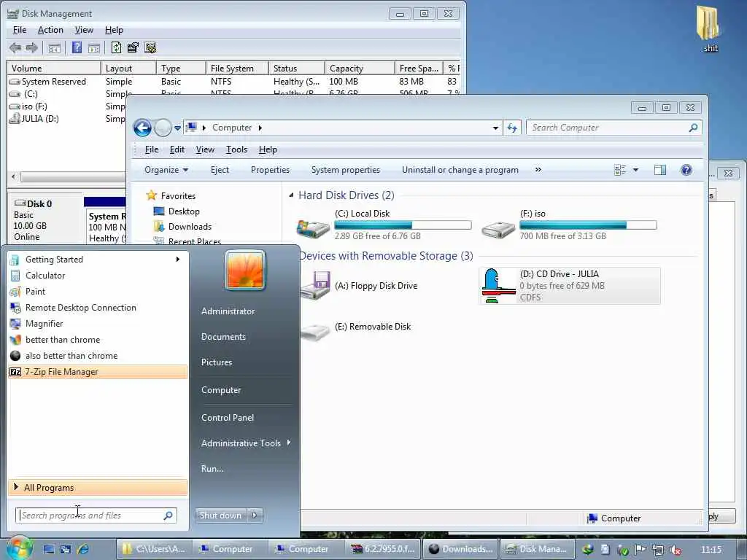Click the Start orb on the taskbar

[x=19, y=548]
